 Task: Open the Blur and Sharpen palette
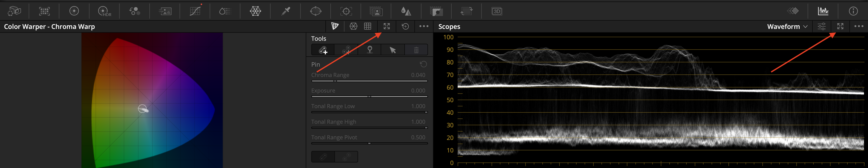(406, 12)
